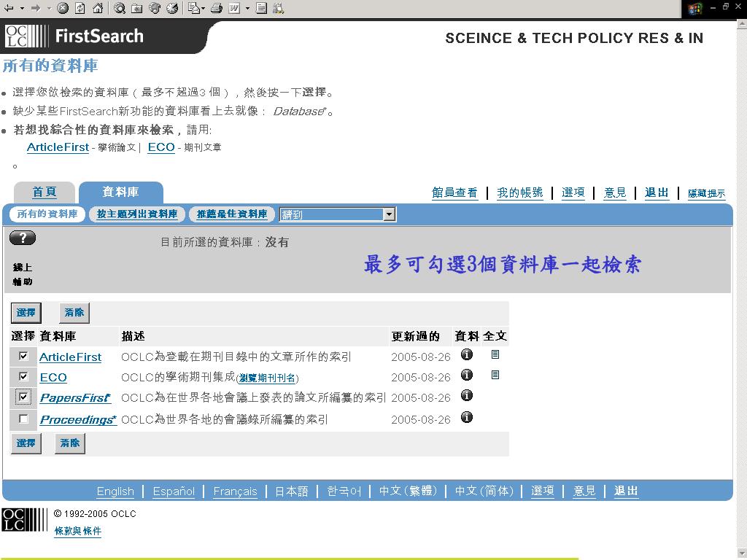Uncheck the PapersFirst database checkbox
Viewport: 747px width, 560px height.
pyautogui.click(x=23, y=397)
